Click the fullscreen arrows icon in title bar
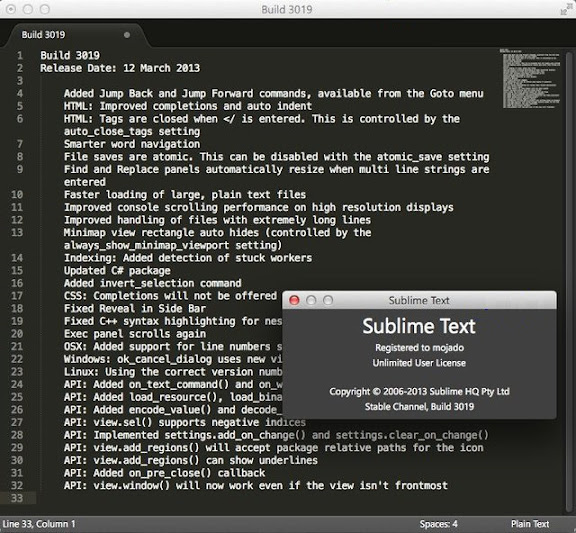The width and height of the screenshot is (576, 533). (x=566, y=10)
